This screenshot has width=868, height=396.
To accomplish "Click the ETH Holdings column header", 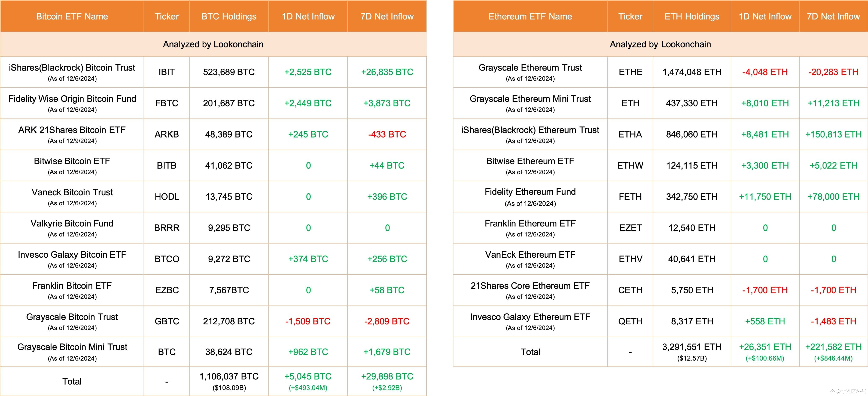I will [x=692, y=17].
